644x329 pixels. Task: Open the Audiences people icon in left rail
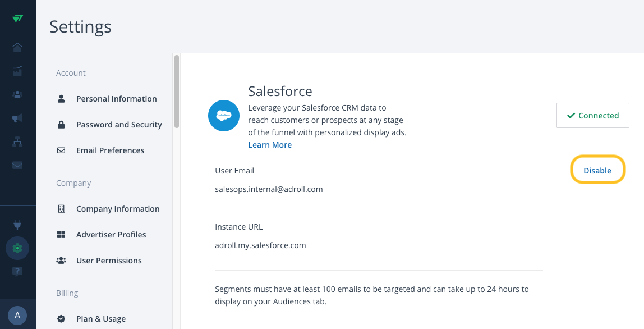coord(17,94)
